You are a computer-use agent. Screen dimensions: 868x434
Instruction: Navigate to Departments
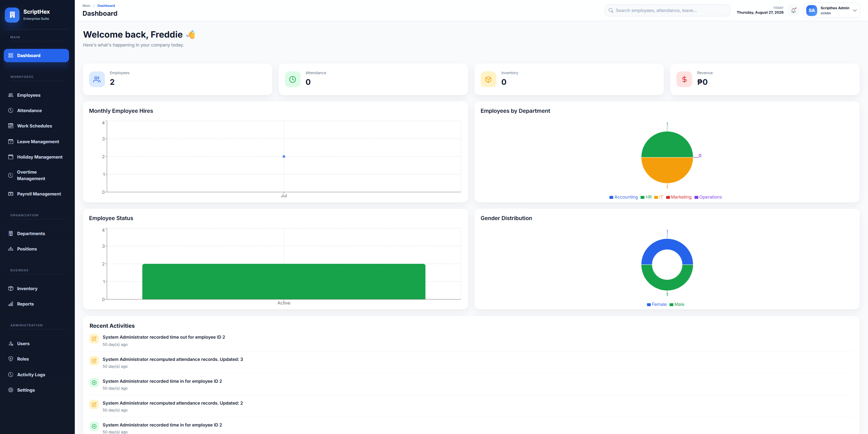click(36, 233)
